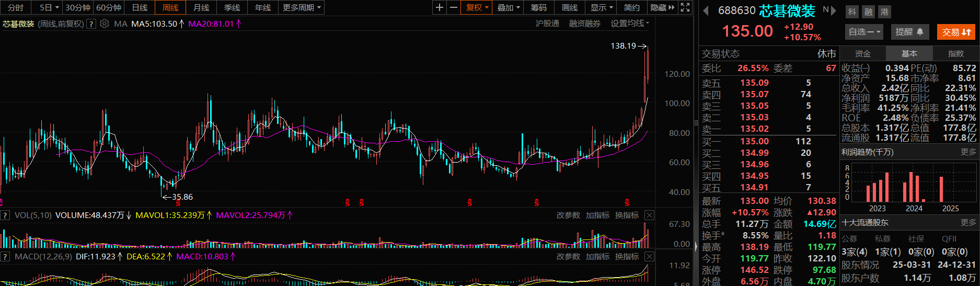The height and width of the screenshot is (286, 980).
Task: Click the panel splitter handle beside the chart
Action: (696, 123)
